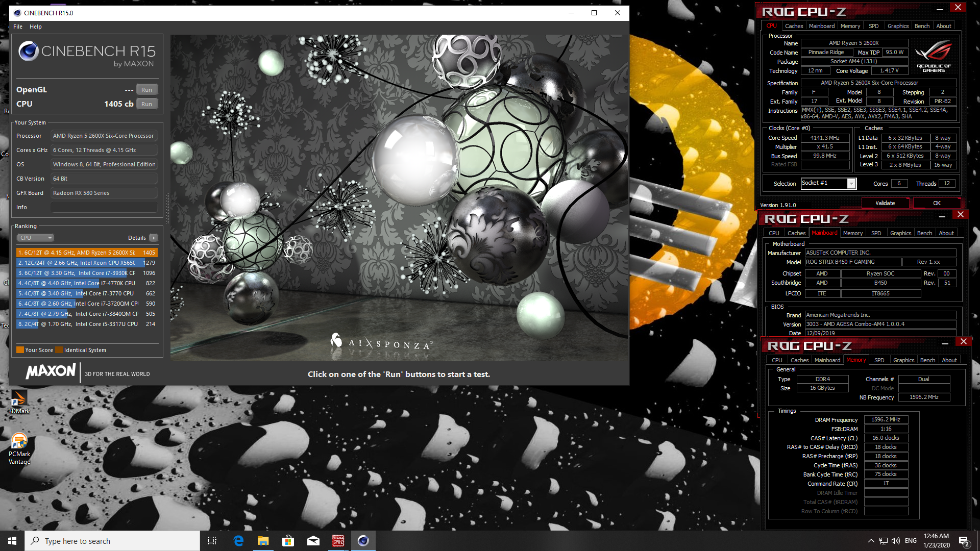Select the Intel Core i5-3317U ranking row
The height and width of the screenshot is (551, 980).
(x=87, y=324)
